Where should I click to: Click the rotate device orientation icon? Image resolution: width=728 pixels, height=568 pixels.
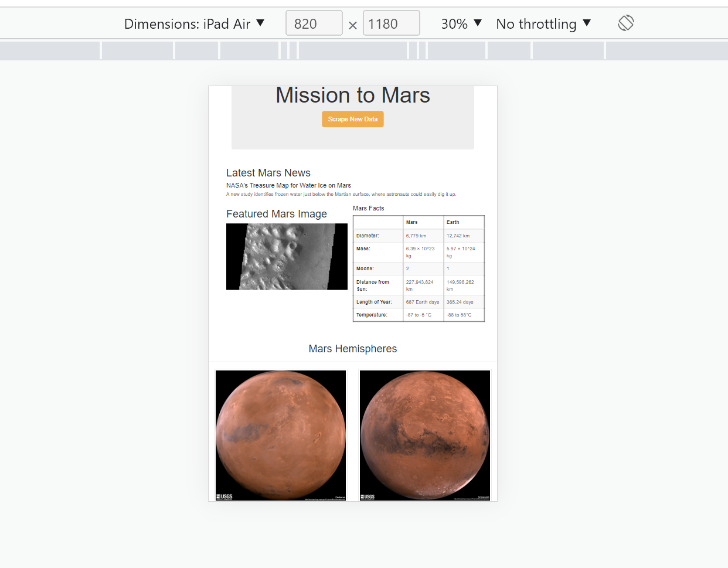626,23
